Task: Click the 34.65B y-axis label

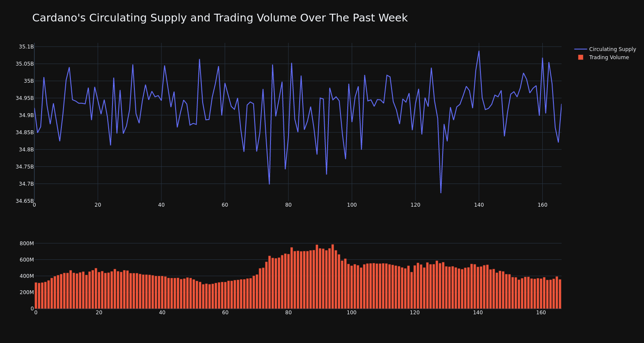Action: click(x=25, y=201)
